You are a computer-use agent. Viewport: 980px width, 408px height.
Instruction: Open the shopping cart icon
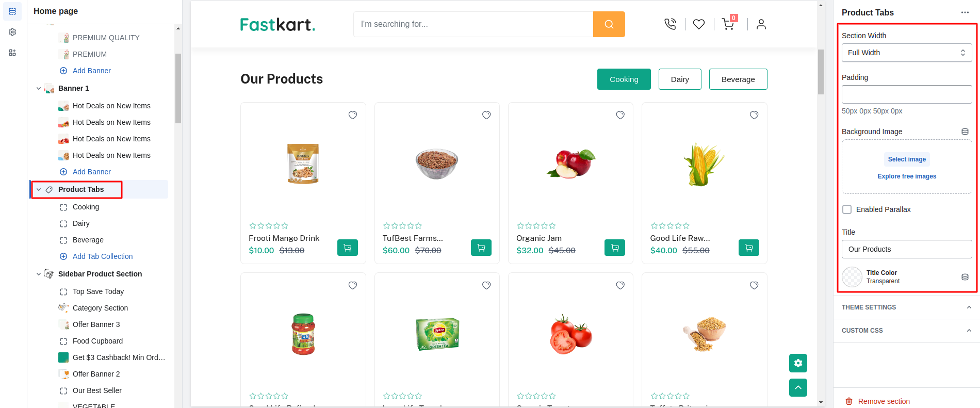[x=728, y=24]
